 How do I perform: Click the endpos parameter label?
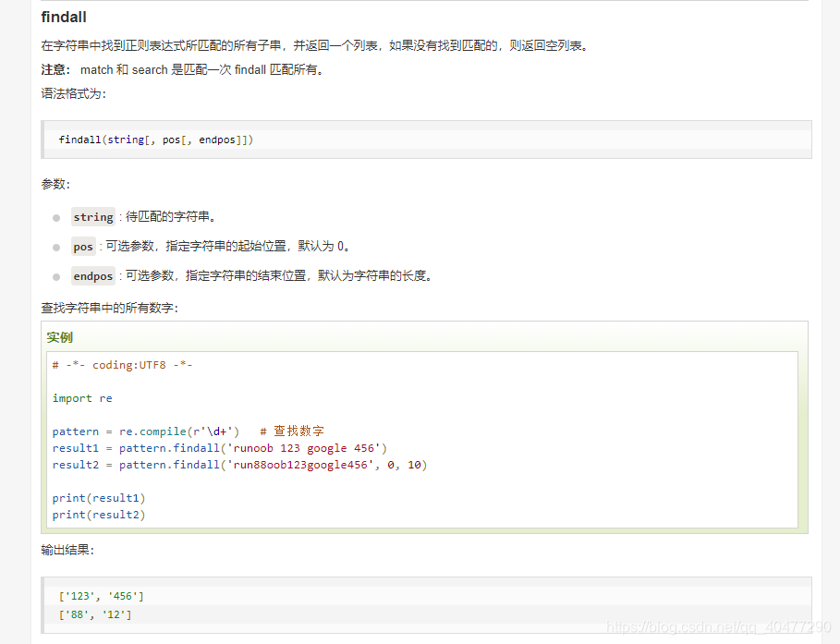93,276
